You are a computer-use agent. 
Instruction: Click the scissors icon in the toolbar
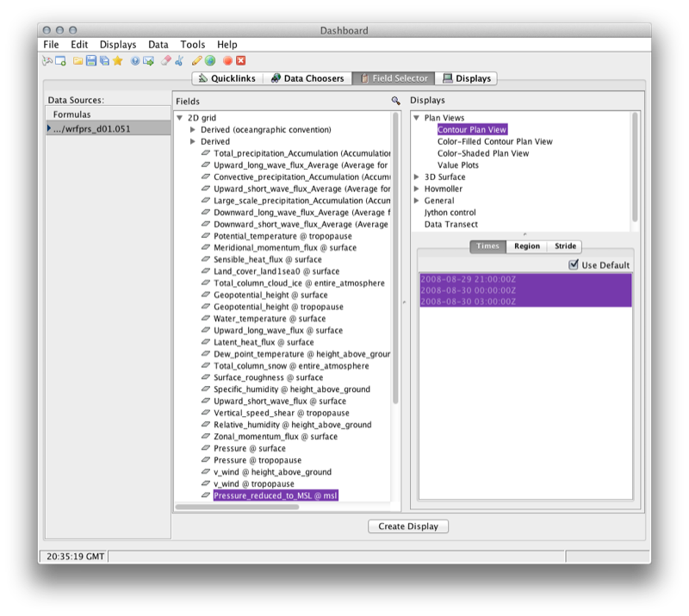click(179, 61)
